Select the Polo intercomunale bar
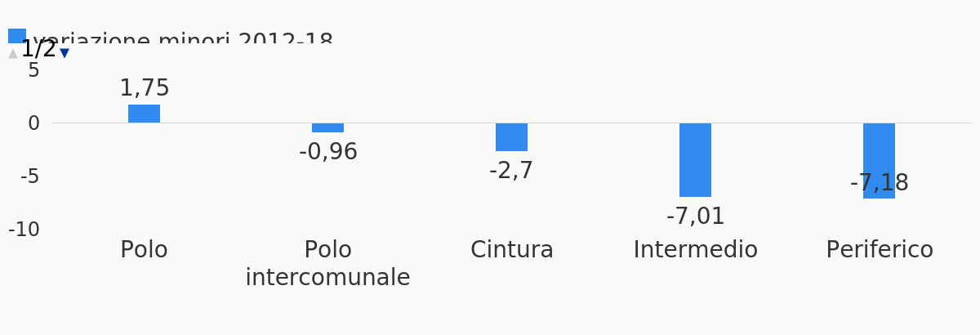Image resolution: width=980 pixels, height=335 pixels. 327,127
